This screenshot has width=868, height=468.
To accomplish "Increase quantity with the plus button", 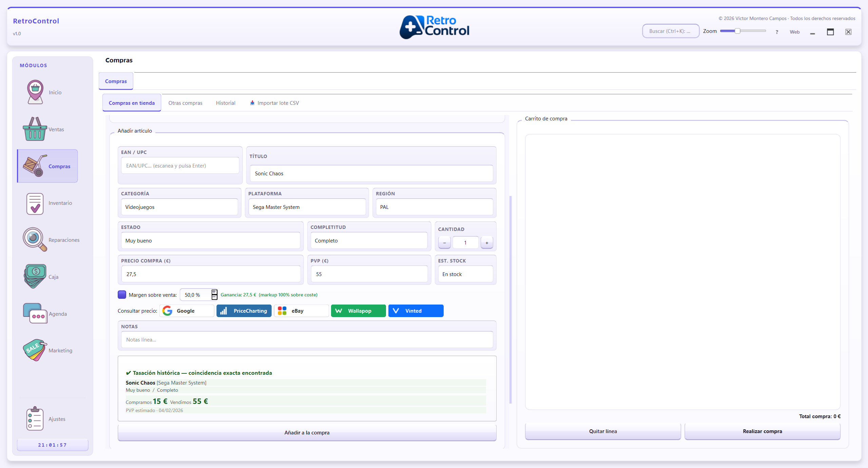I will click(487, 243).
